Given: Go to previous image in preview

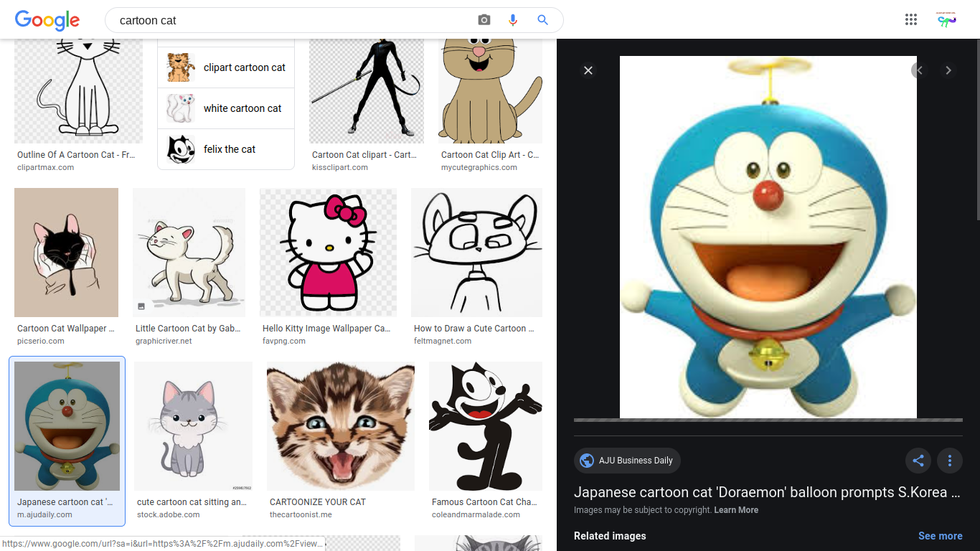Looking at the screenshot, I should [x=920, y=70].
